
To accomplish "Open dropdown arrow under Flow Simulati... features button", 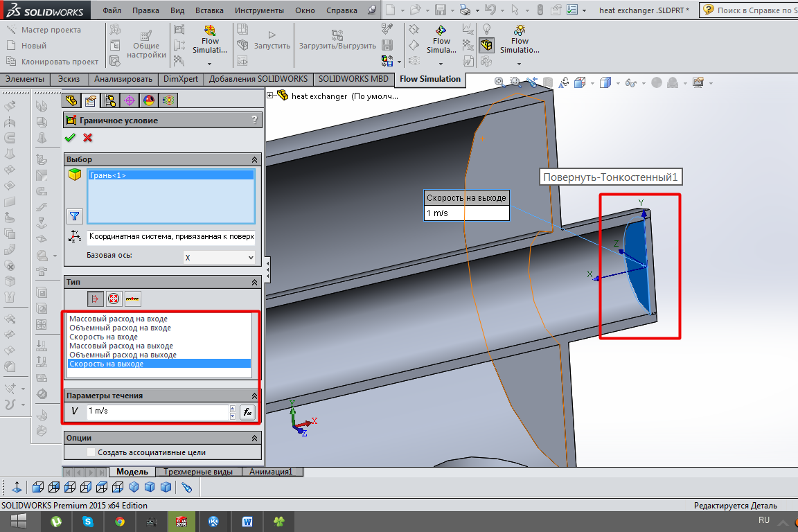I will 210,64.
